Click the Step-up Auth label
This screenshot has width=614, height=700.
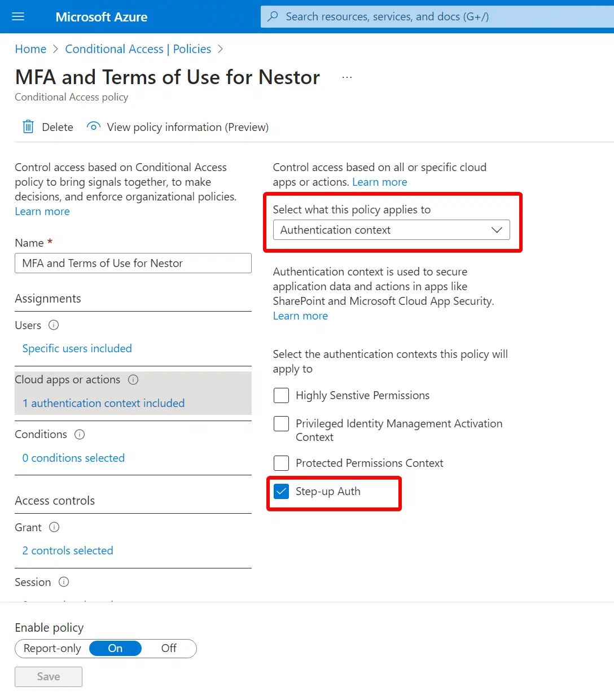coord(328,491)
